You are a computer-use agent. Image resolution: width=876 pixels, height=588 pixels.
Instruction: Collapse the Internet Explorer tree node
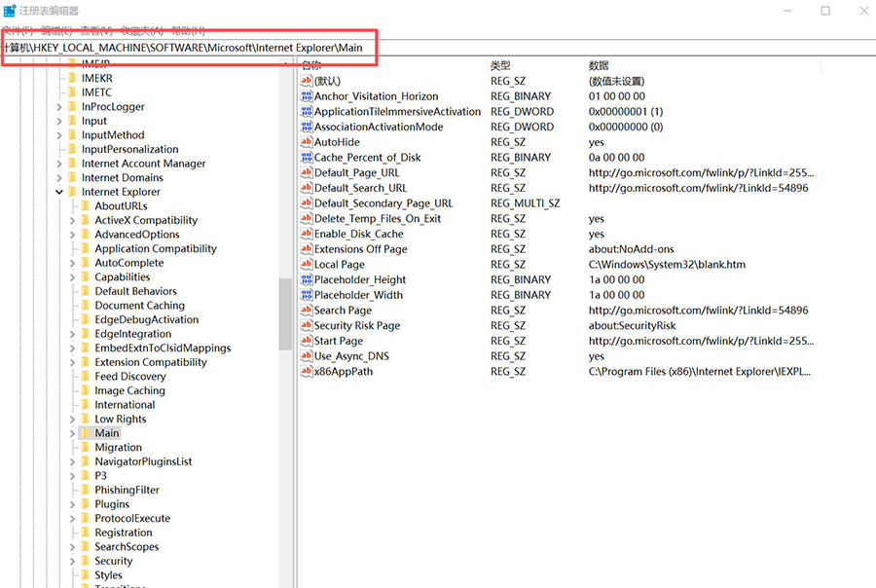58,192
